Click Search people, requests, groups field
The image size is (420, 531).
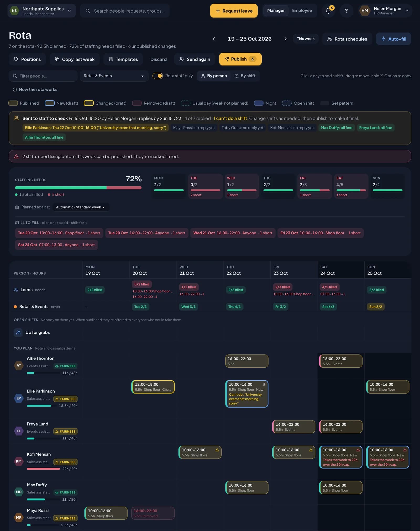click(x=125, y=11)
